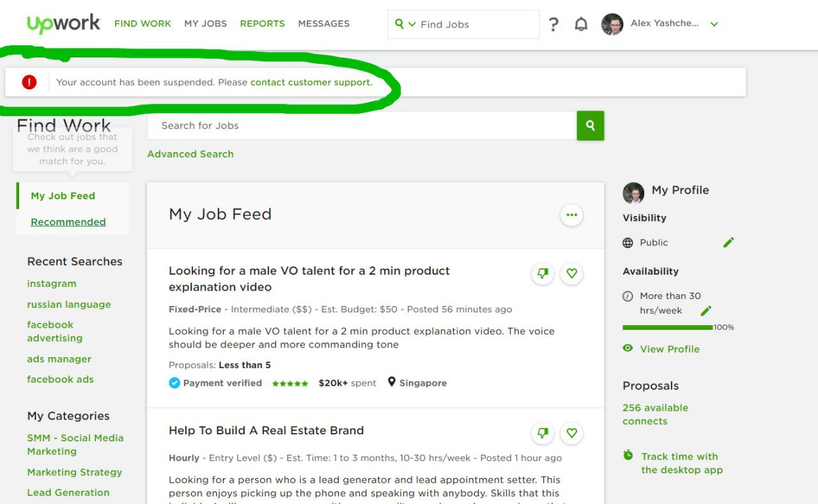This screenshot has height=504, width=818.
Task: Open the help question mark icon
Action: pyautogui.click(x=553, y=24)
